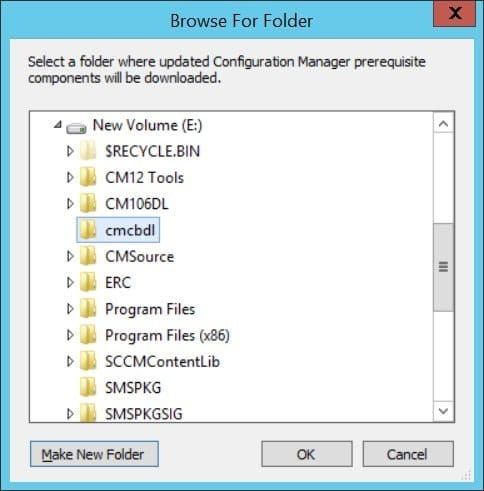Cancel the Browse For Folder dialog

[x=408, y=454]
